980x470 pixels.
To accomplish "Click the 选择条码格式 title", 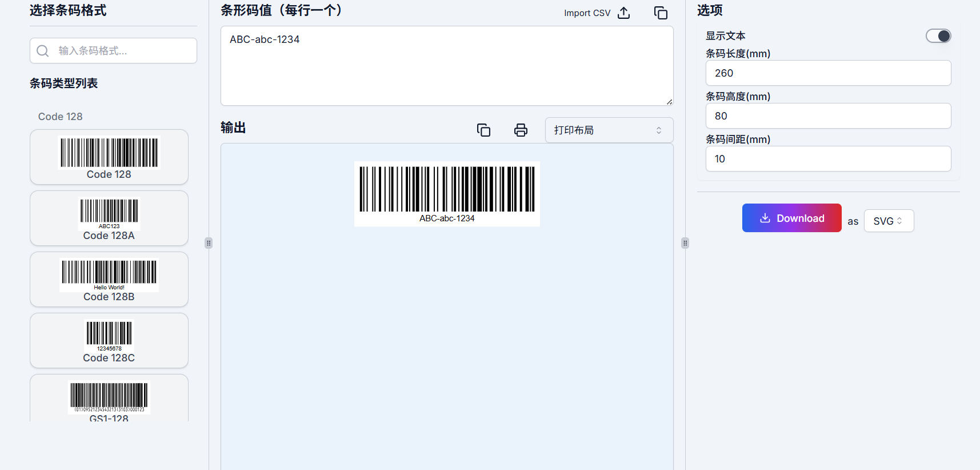I will (x=68, y=10).
